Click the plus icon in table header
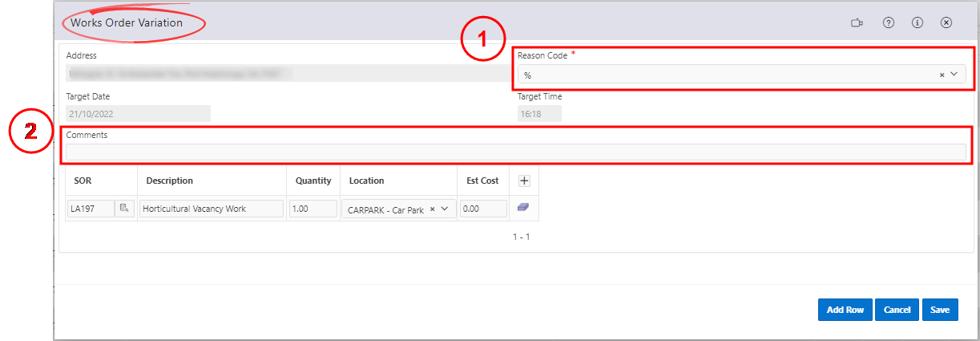Image resolution: width=980 pixels, height=341 pixels. tap(524, 181)
